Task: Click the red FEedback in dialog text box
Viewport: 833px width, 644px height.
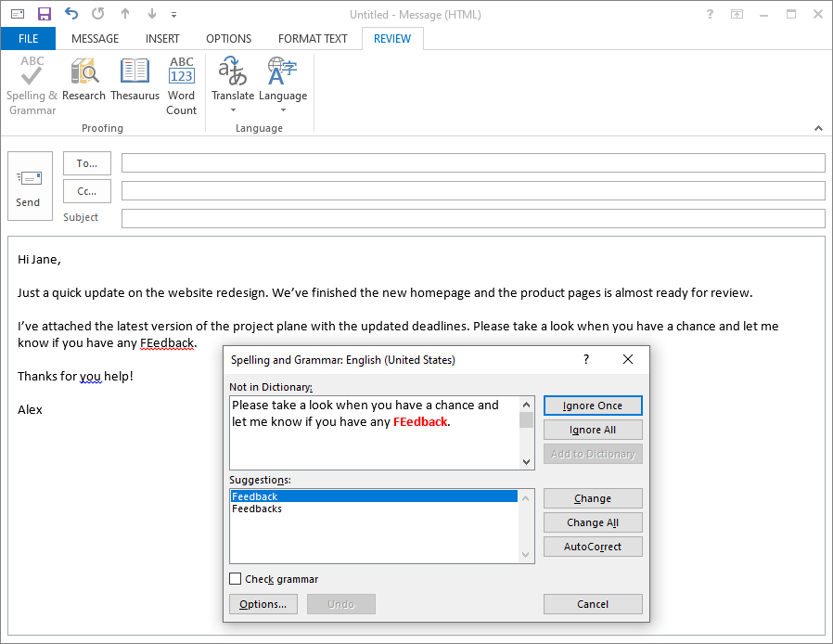Action: [x=420, y=421]
